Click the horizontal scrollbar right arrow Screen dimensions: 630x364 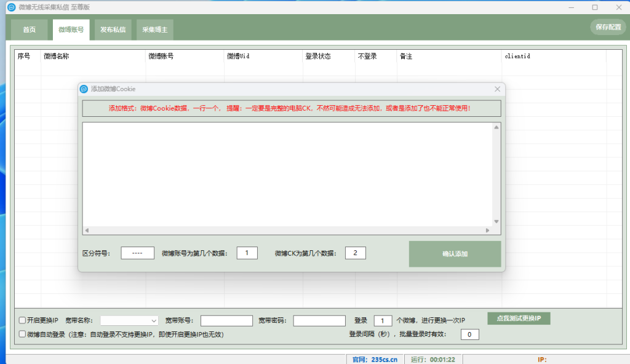pyautogui.click(x=487, y=231)
